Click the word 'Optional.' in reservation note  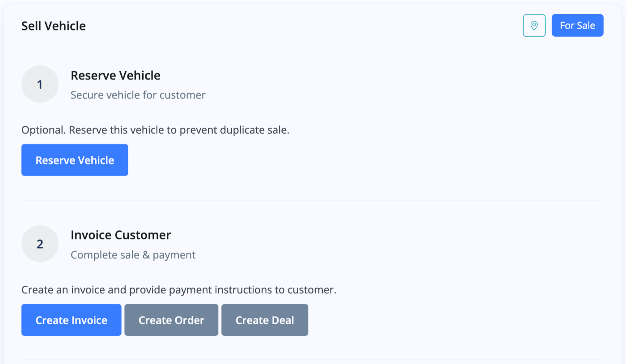[x=44, y=131]
